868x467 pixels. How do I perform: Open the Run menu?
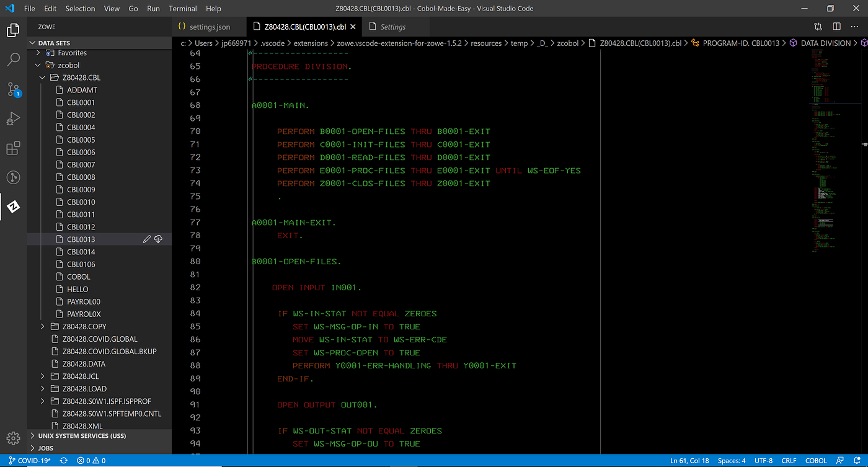[153, 9]
